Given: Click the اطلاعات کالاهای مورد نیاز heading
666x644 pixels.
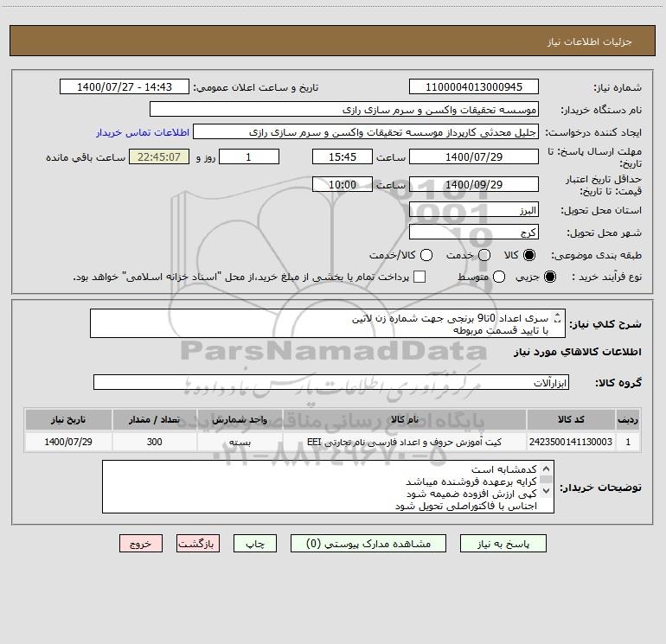Looking at the screenshot, I should click(578, 352).
